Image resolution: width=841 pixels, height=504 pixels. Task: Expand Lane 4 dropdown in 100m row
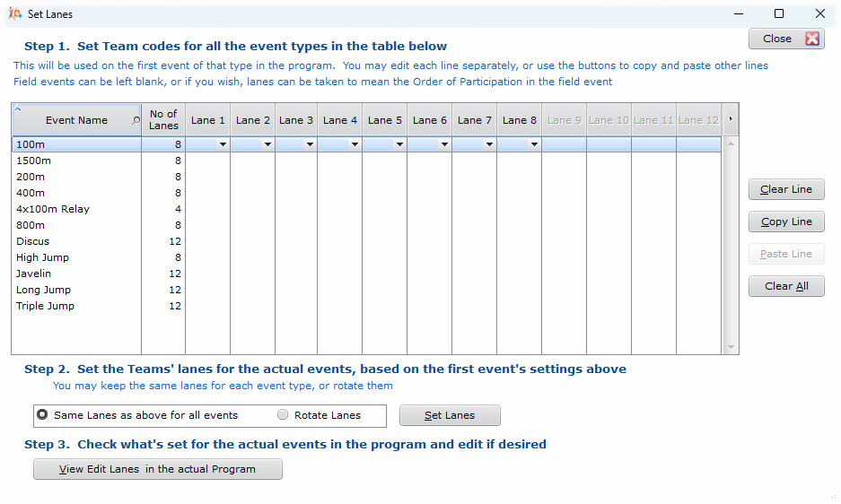[355, 143]
